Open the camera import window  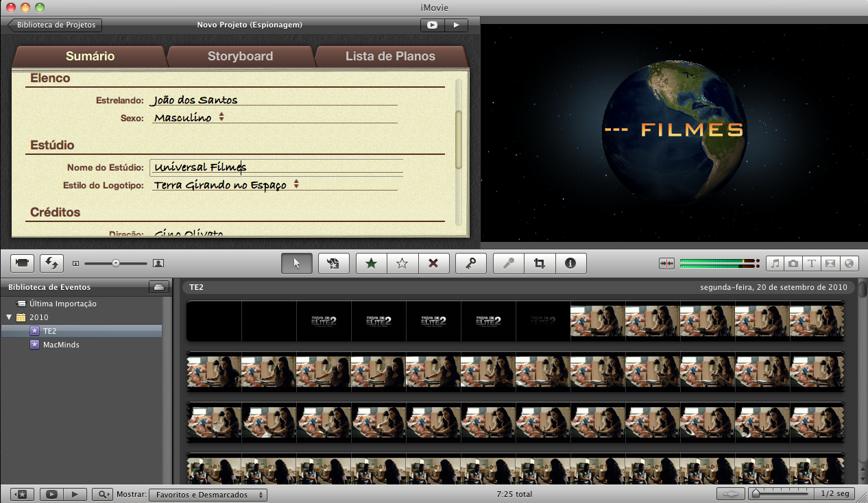(23, 263)
